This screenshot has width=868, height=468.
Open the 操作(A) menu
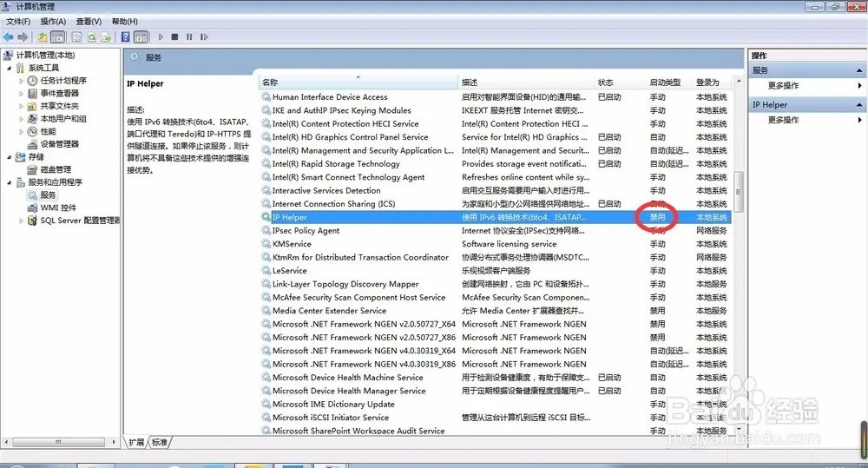tap(53, 22)
